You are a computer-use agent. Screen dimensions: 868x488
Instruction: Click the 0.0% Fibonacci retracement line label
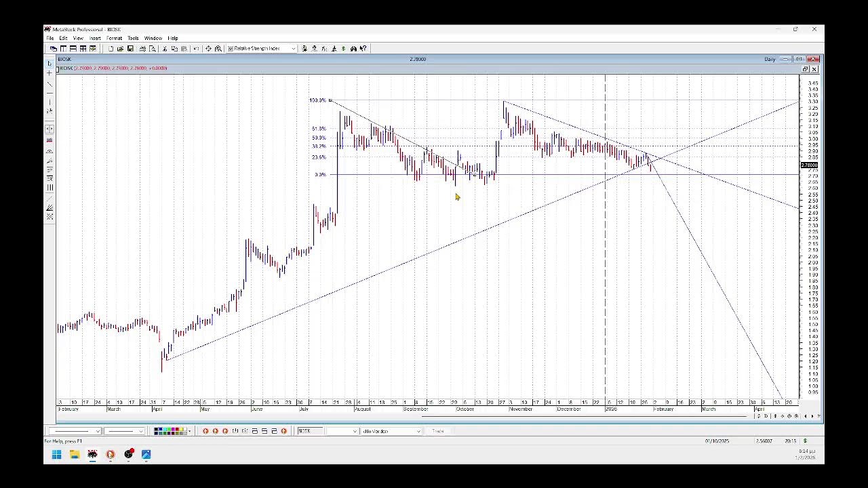point(320,175)
